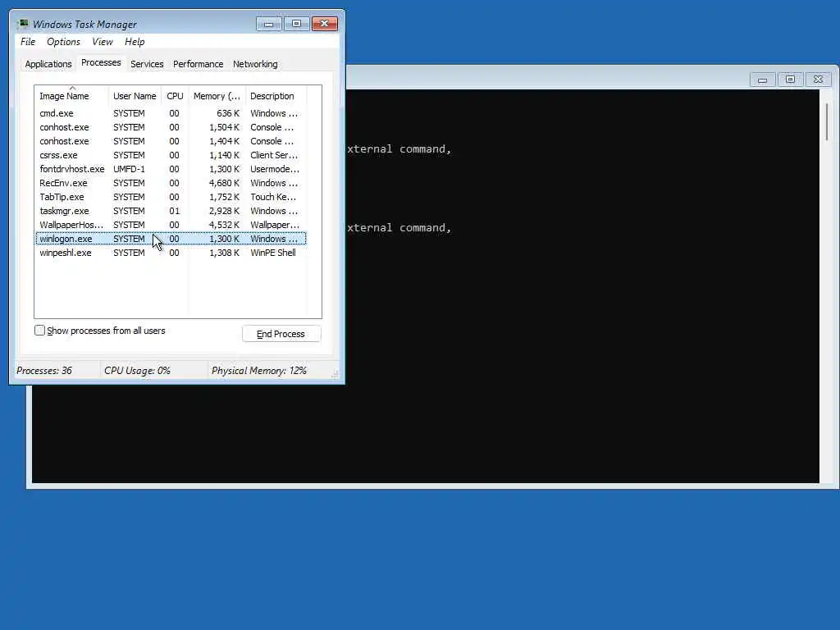Minimize the command prompt window
The image size is (840, 630).
[762, 80]
